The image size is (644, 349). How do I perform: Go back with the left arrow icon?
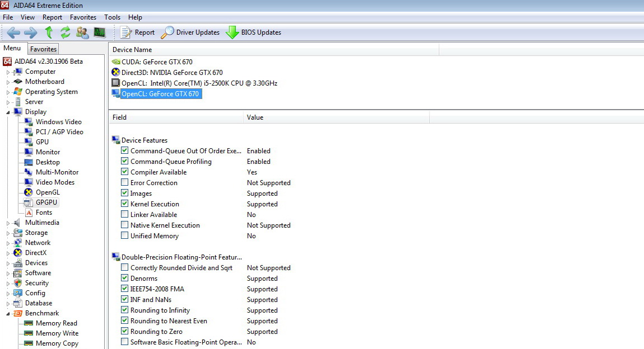13,32
